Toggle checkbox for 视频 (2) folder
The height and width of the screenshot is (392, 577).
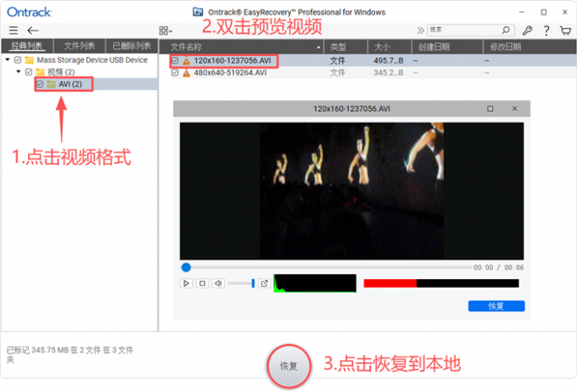29,72
